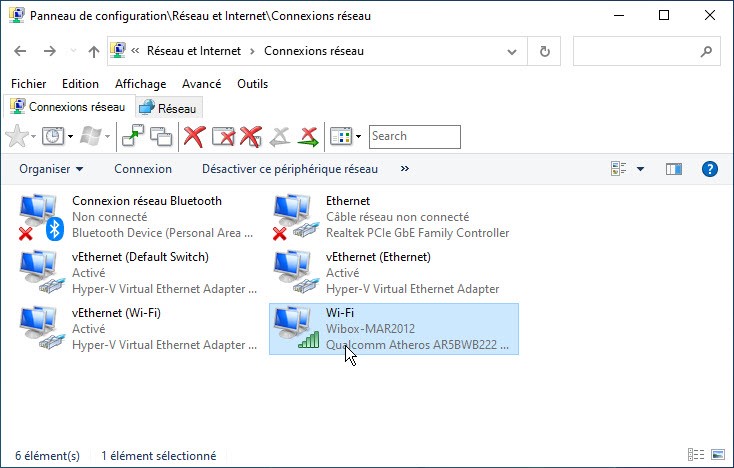Click the title bar network icon
This screenshot has width=734, height=468.
coord(17,15)
